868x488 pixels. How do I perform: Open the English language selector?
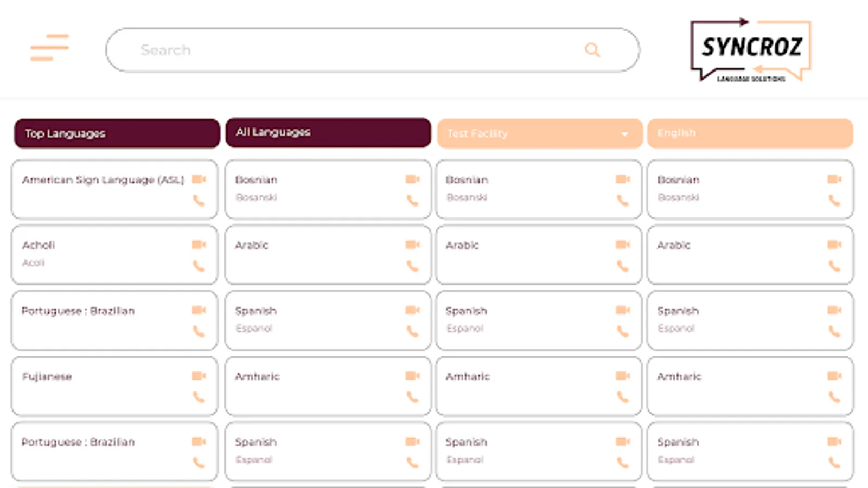tap(750, 133)
